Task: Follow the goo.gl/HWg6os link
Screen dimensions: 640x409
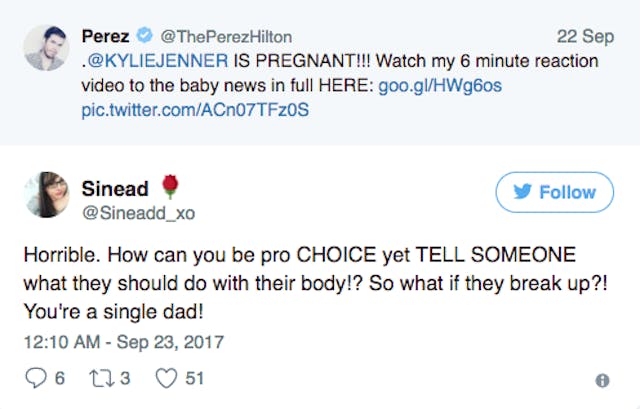Action: pyautogui.click(x=440, y=86)
